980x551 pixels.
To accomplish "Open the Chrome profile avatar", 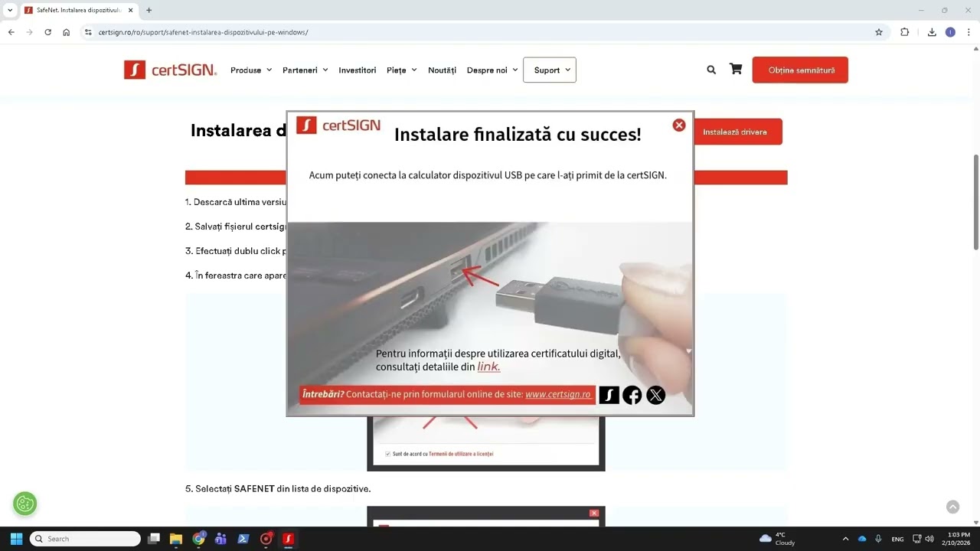I will 950,32.
